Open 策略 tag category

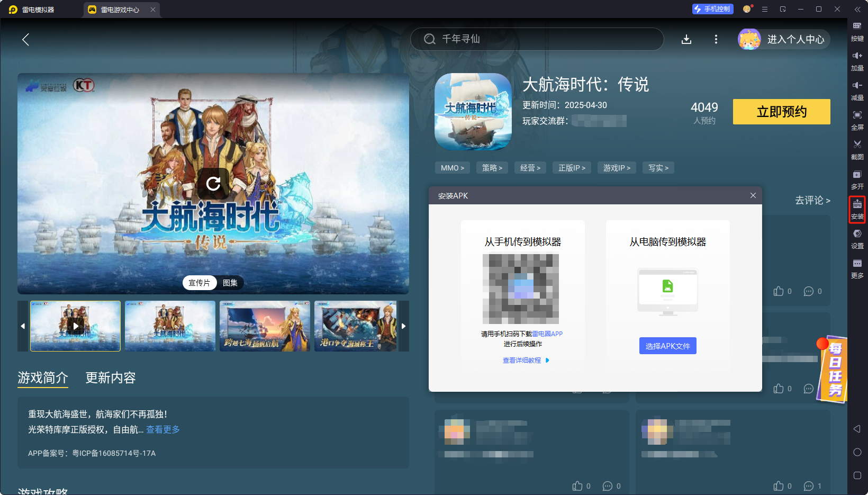(492, 168)
